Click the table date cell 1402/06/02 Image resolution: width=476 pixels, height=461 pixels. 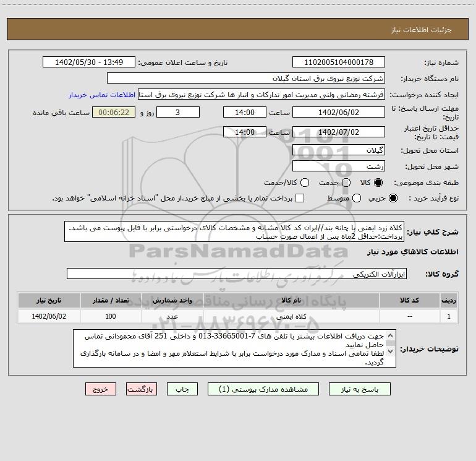tap(49, 316)
